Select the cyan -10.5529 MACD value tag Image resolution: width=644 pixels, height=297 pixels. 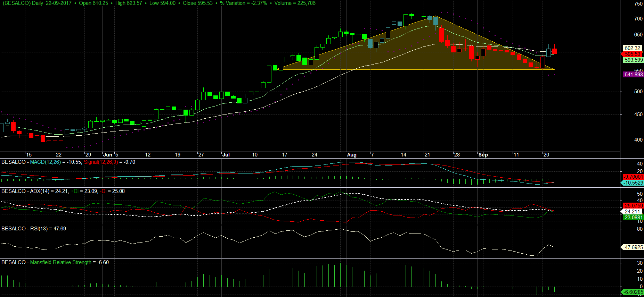click(x=632, y=183)
